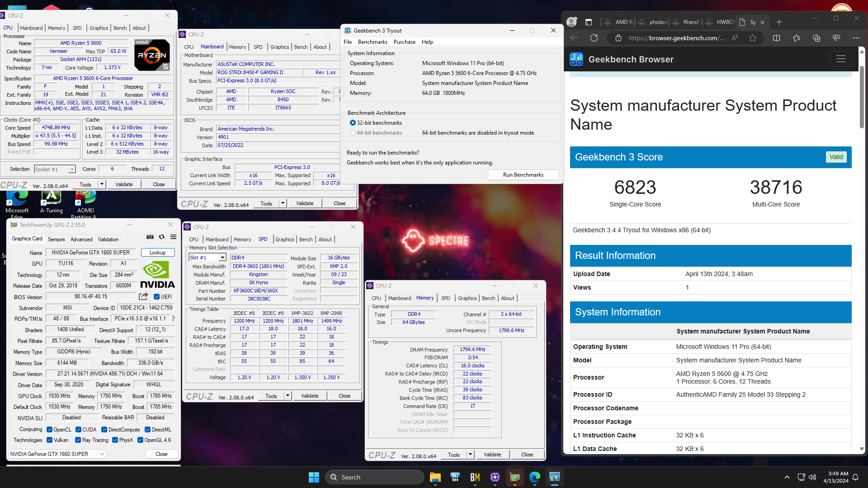Add page to favorites with star icon

(x=753, y=38)
